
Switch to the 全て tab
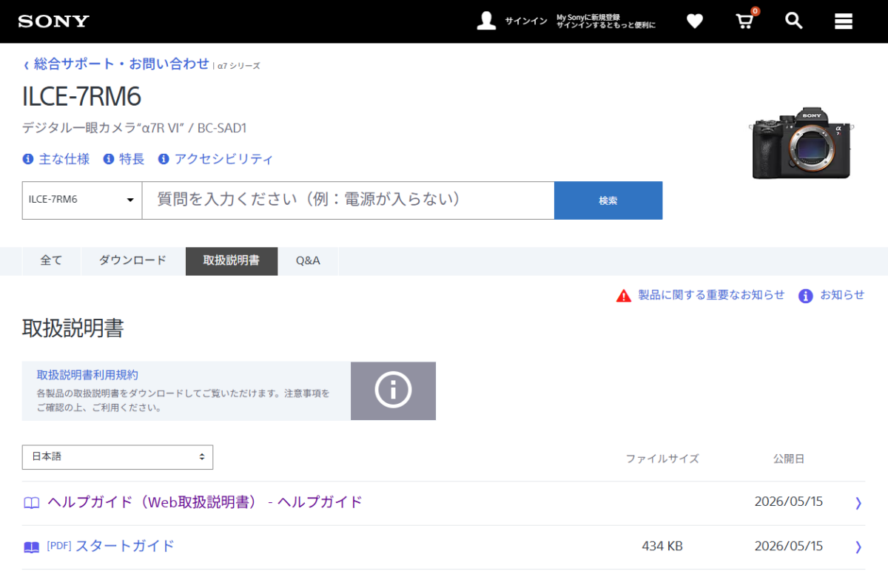point(51,261)
